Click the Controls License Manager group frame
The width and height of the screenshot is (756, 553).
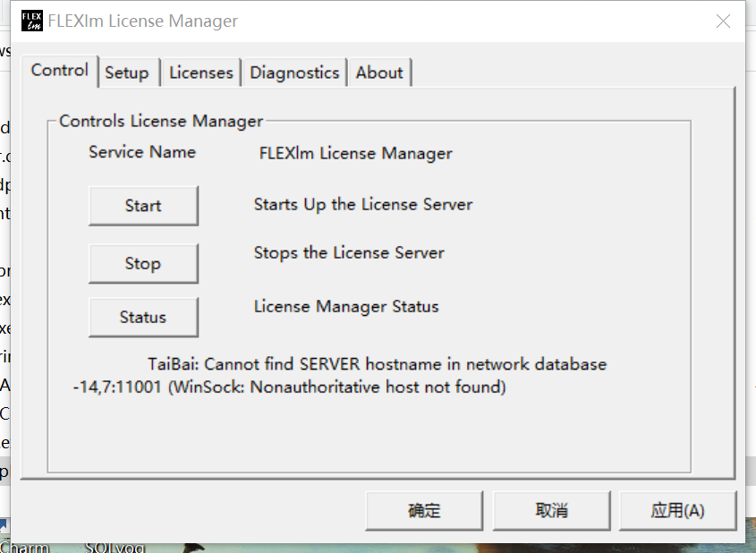pyautogui.click(x=161, y=121)
